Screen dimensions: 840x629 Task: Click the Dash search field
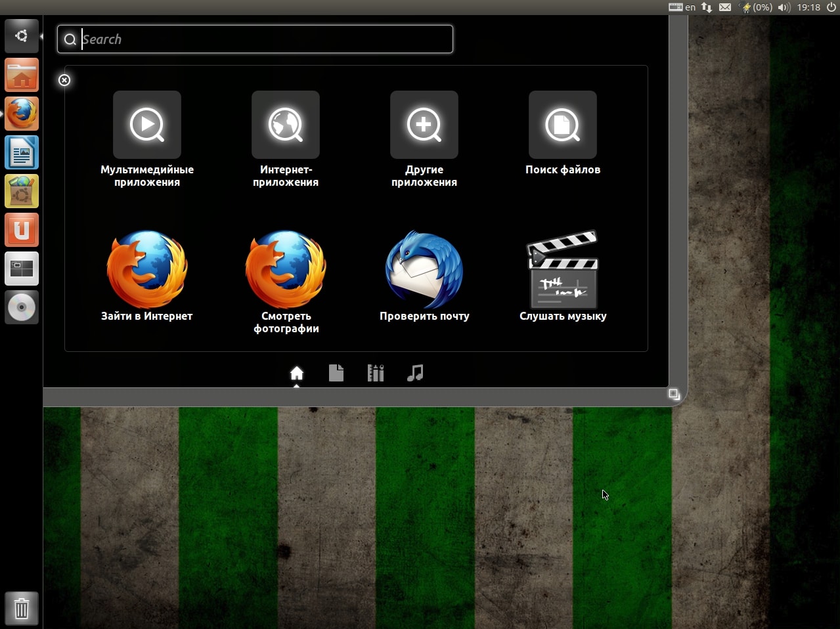(x=255, y=39)
